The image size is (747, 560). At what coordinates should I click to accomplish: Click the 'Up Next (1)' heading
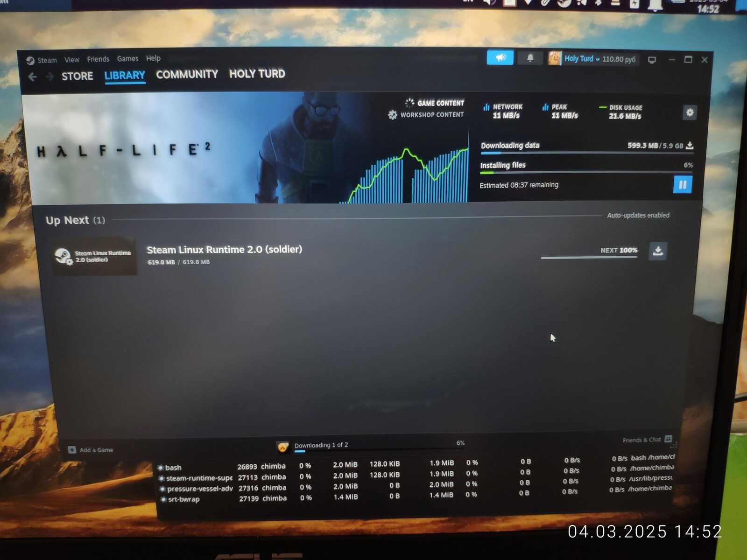click(75, 220)
